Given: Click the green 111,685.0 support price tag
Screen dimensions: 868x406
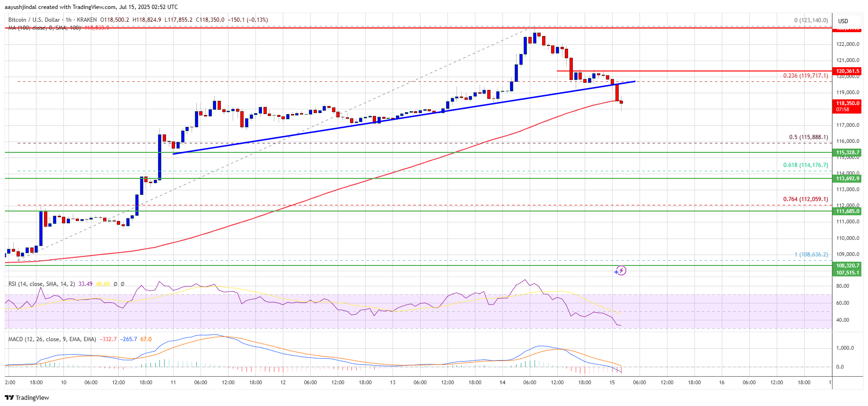Looking at the screenshot, I should (847, 211).
